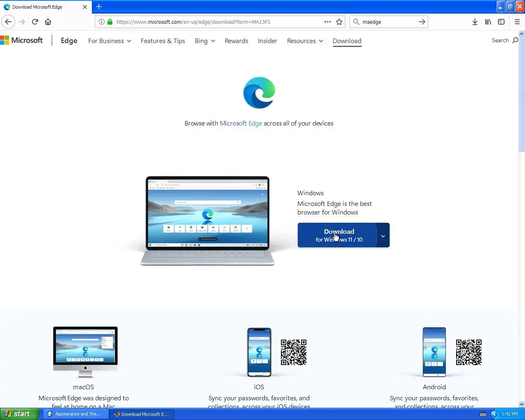Viewport: 525px width, 420px height.
Task: Click the taskbar clock 1:42 PM
Action: pos(510,414)
